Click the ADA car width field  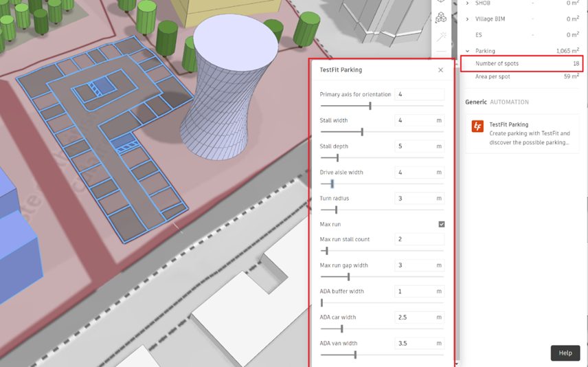coord(419,317)
